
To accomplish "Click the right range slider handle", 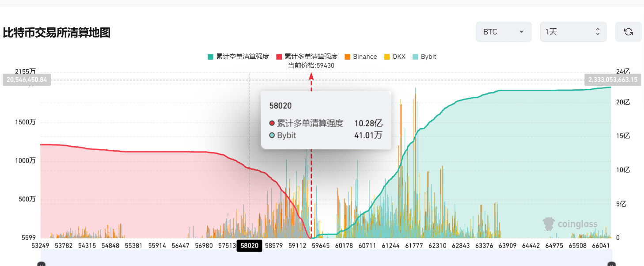I will [x=611, y=264].
